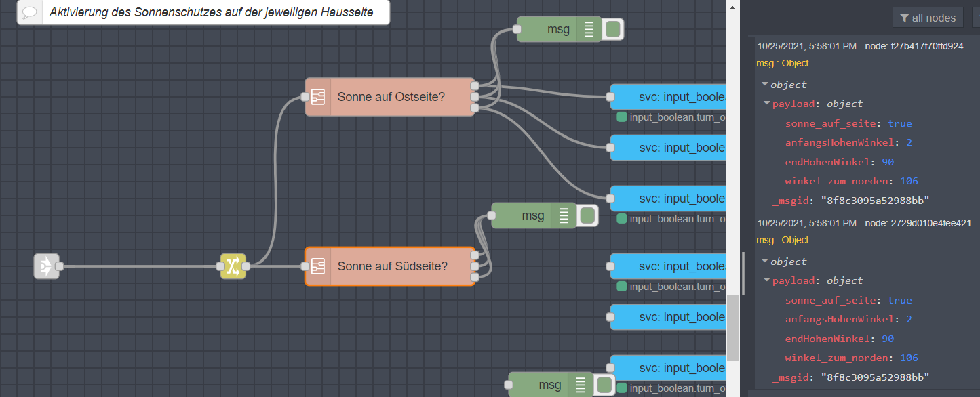The image size is (980, 397).
Task: Click the bottom output port of Sonne auf Ostseite?
Action: point(475,108)
